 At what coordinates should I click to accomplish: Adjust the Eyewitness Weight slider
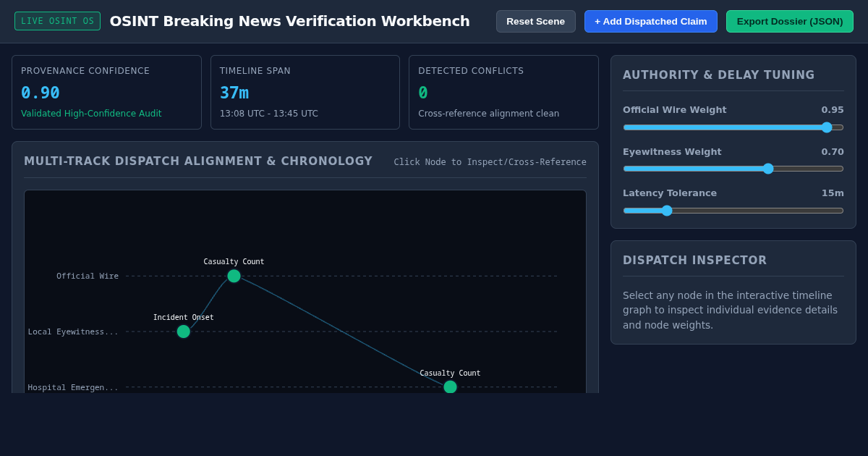[x=733, y=169]
